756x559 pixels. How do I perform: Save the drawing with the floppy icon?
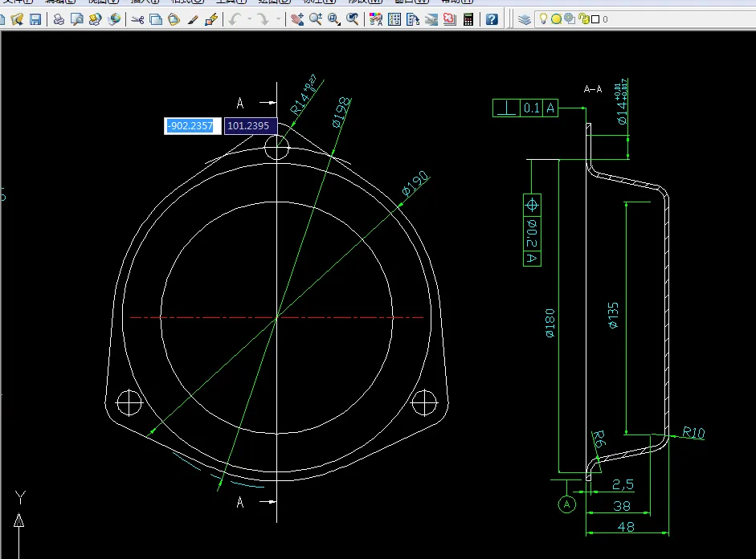click(35, 19)
